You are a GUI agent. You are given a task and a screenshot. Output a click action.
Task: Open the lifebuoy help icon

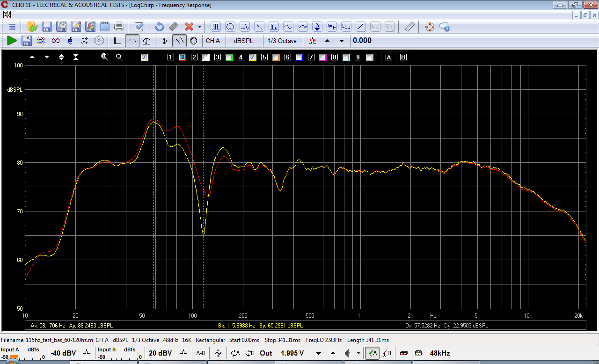click(430, 27)
